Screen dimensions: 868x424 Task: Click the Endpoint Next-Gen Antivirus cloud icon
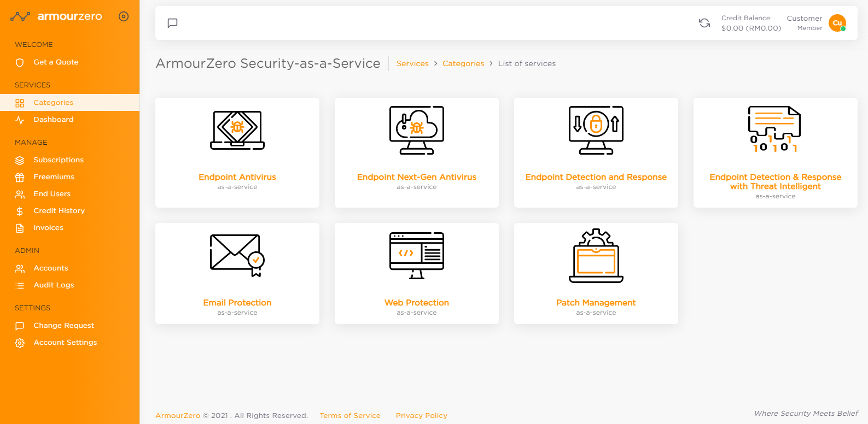[x=417, y=130]
